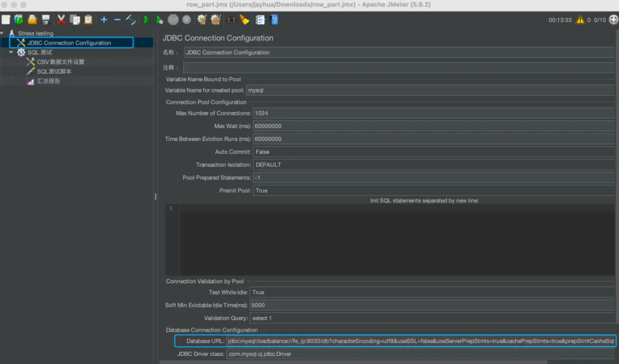The width and height of the screenshot is (619, 364).
Task: Click the blue plus Expand All icon
Action: [104, 19]
